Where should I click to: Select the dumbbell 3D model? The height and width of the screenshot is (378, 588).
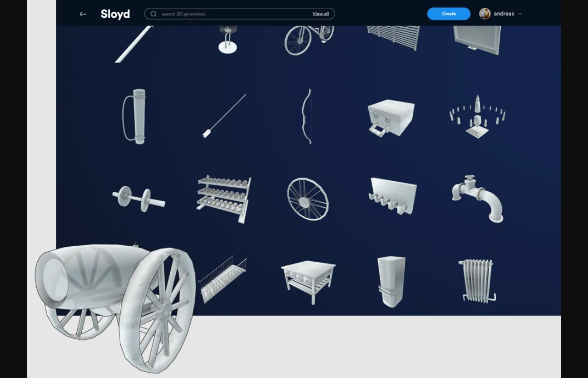tap(138, 198)
